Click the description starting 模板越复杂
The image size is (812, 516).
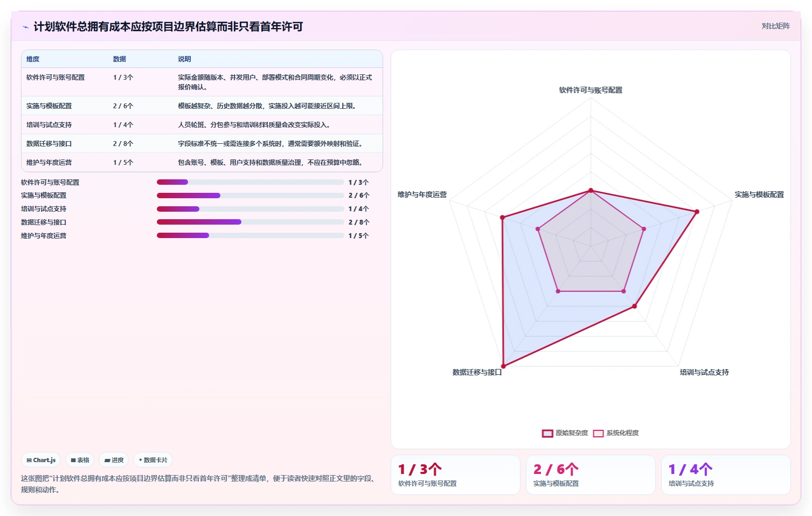click(267, 106)
